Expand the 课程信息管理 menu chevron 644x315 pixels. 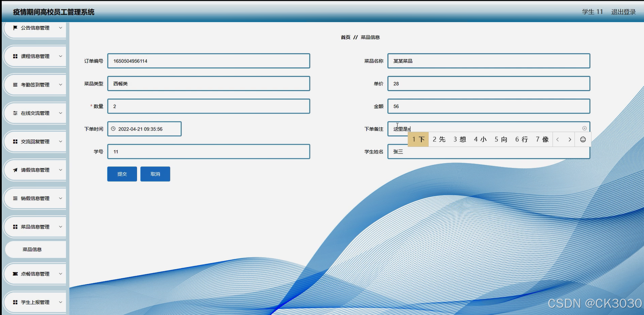(x=60, y=56)
